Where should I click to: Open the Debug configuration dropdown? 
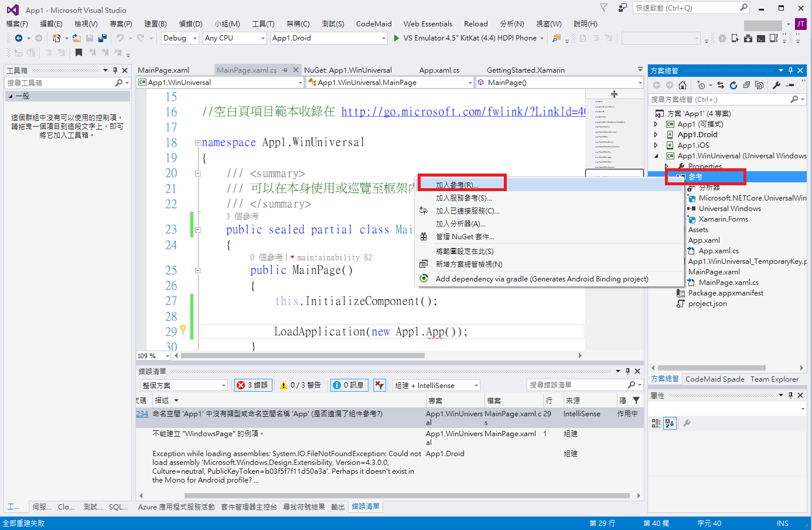tap(180, 38)
